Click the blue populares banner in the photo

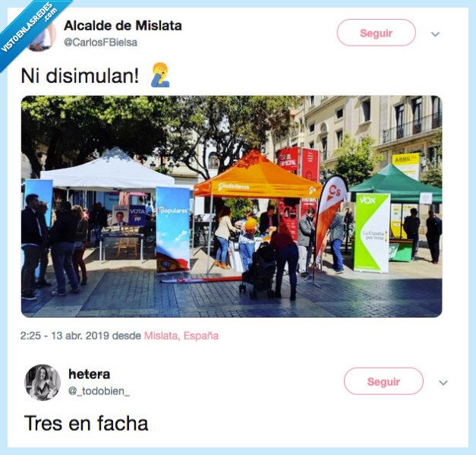pos(173,229)
